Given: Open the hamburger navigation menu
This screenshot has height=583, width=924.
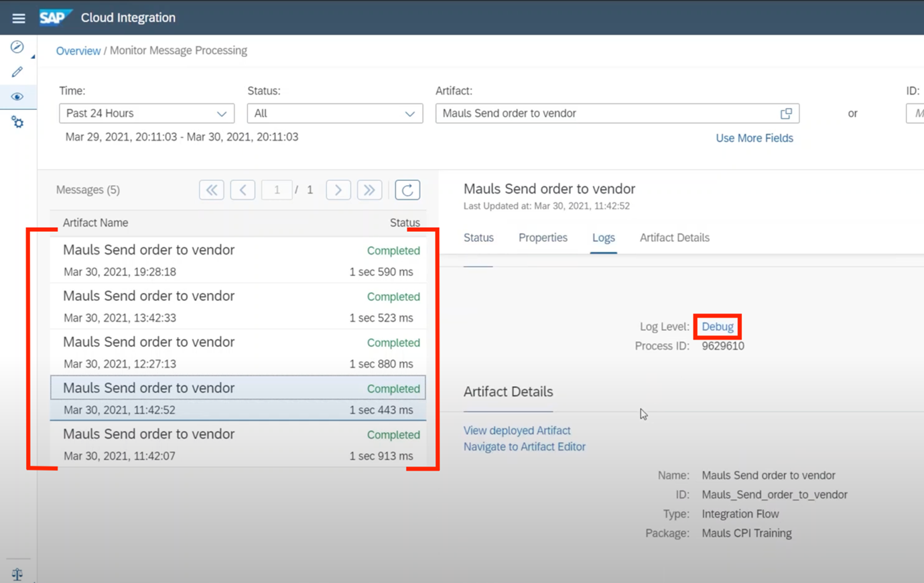Looking at the screenshot, I should pyautogui.click(x=19, y=18).
